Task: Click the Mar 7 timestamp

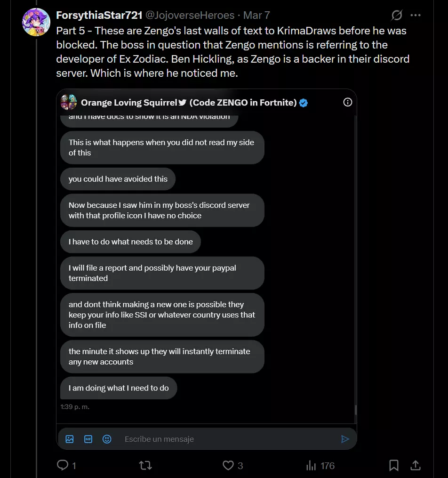Action: point(256,15)
